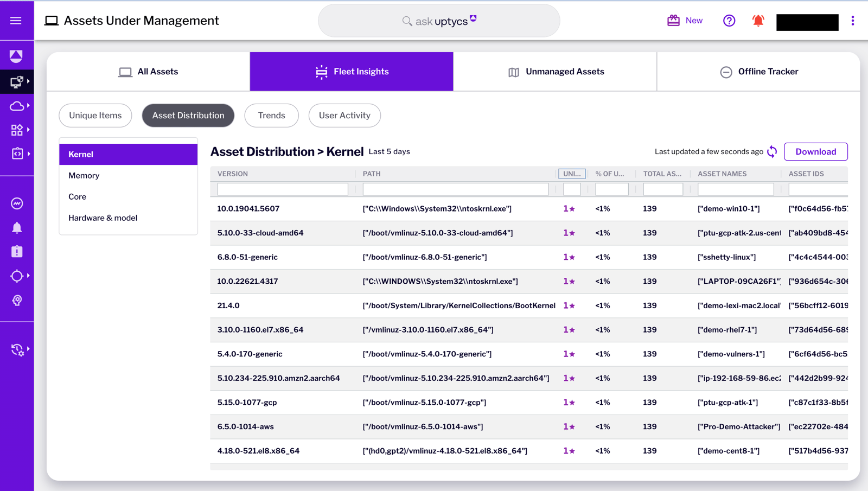Select the Asset Distribution pill
The height and width of the screenshot is (491, 868).
point(188,116)
